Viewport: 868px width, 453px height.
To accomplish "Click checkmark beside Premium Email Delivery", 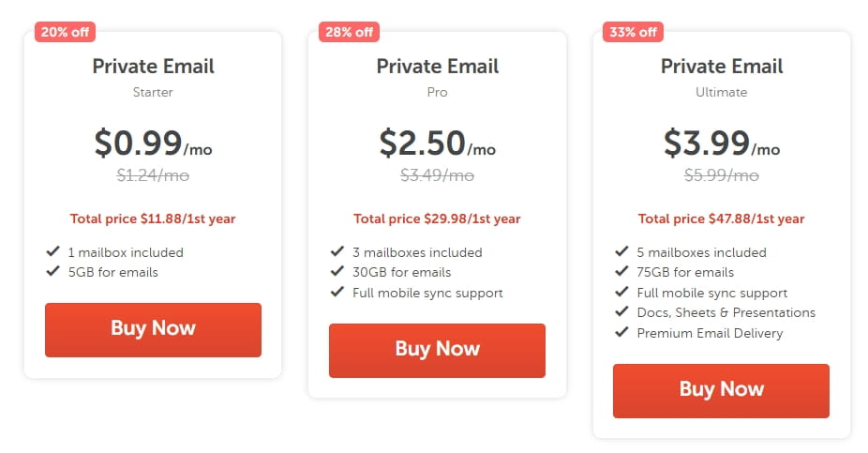I will [x=621, y=333].
